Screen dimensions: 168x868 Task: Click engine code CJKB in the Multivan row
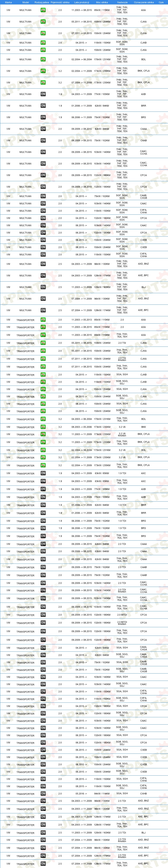click(x=143, y=43)
